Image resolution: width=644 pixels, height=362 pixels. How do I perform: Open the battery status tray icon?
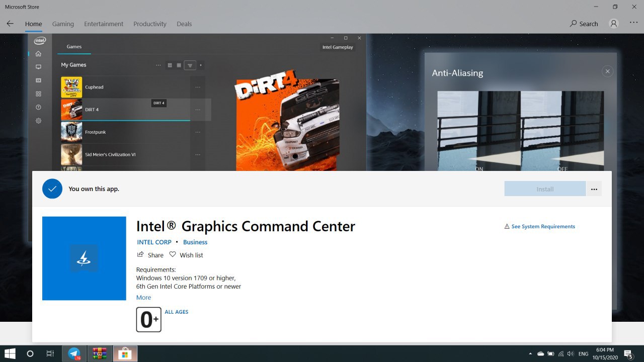coord(551,354)
